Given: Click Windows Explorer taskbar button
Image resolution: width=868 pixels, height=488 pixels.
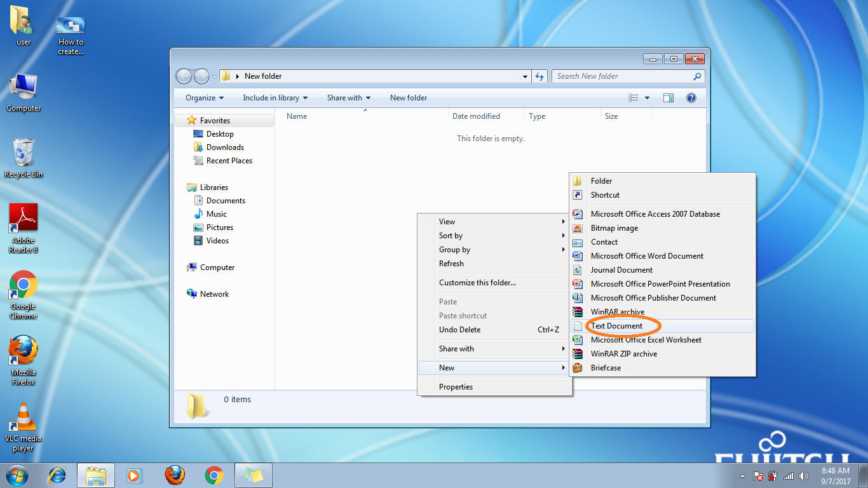Looking at the screenshot, I should pyautogui.click(x=96, y=475).
